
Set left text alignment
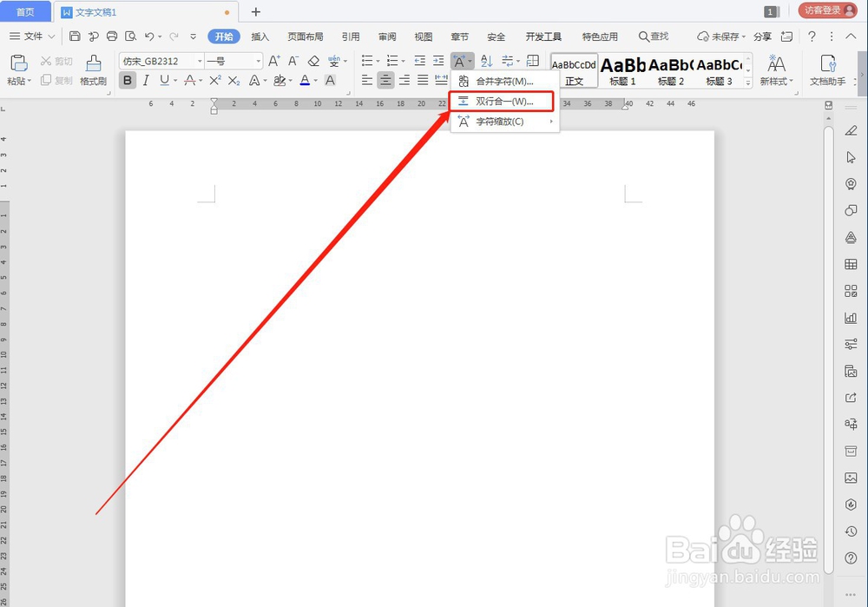tap(366, 80)
